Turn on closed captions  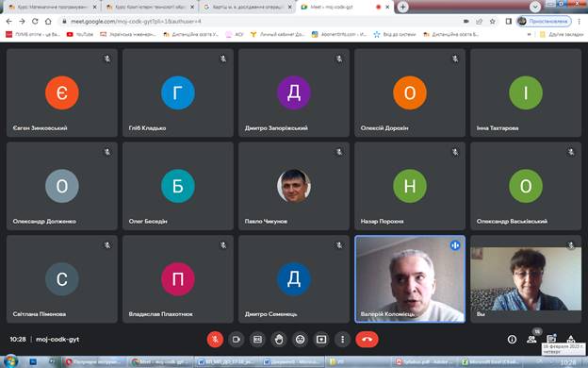257,340
